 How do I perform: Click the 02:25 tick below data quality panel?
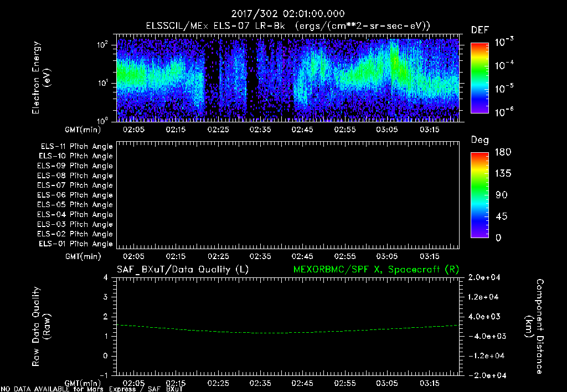218,383
